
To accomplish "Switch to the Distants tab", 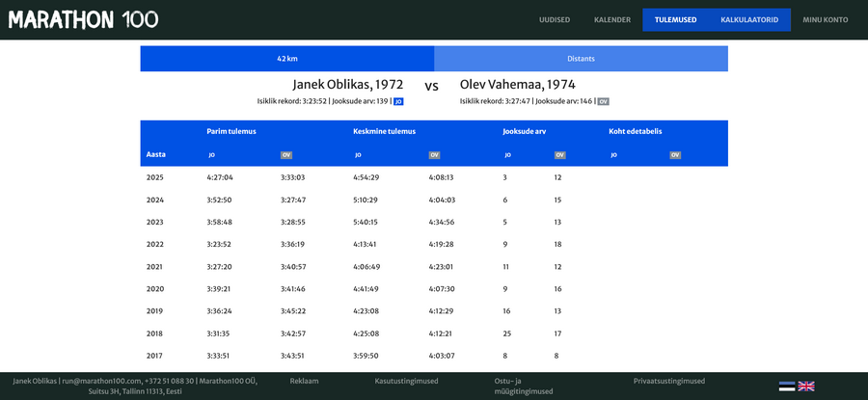I will click(x=581, y=59).
